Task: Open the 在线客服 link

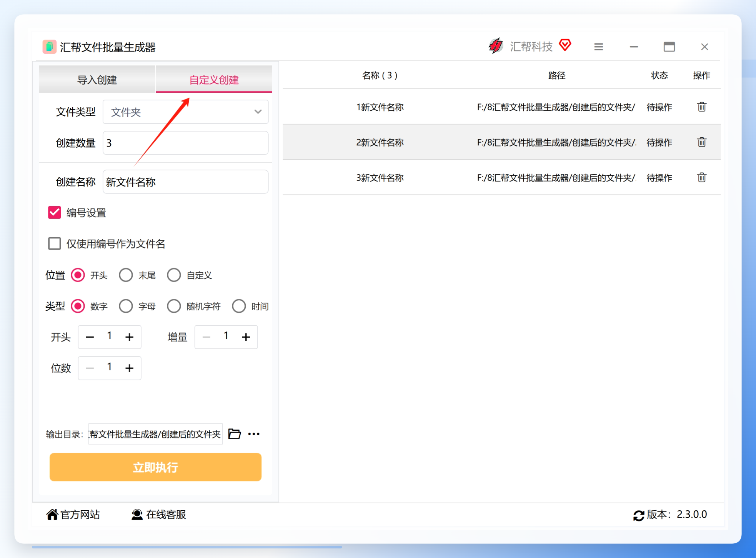Action: [x=166, y=515]
